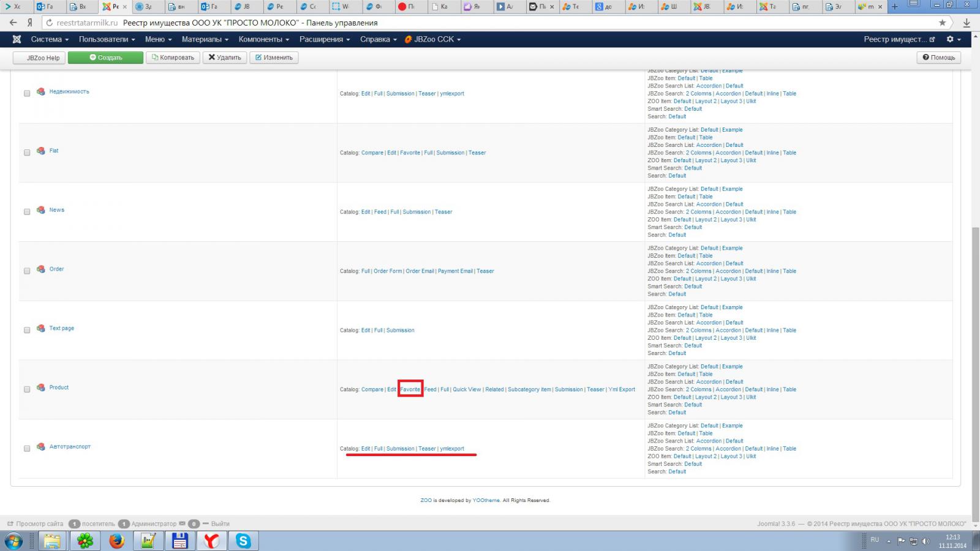The height and width of the screenshot is (551, 980).
Task: Open the Компоненты dropdown menu
Action: [264, 39]
